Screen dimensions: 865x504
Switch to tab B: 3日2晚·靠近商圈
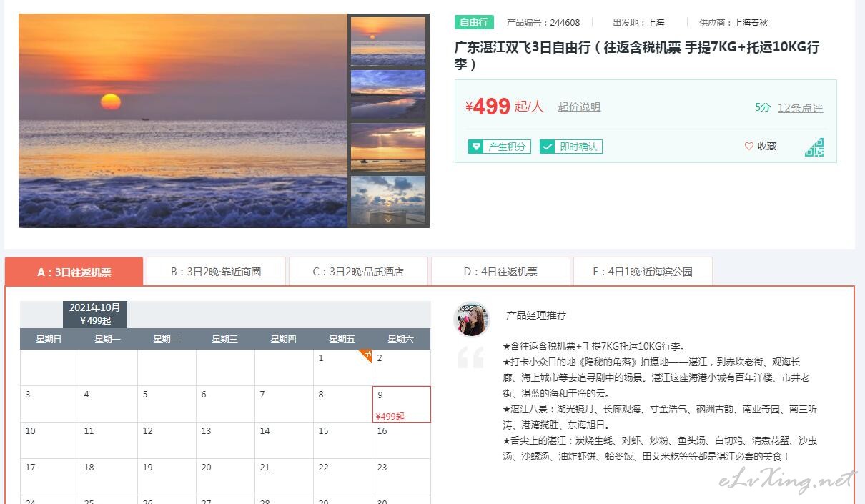coord(216,272)
